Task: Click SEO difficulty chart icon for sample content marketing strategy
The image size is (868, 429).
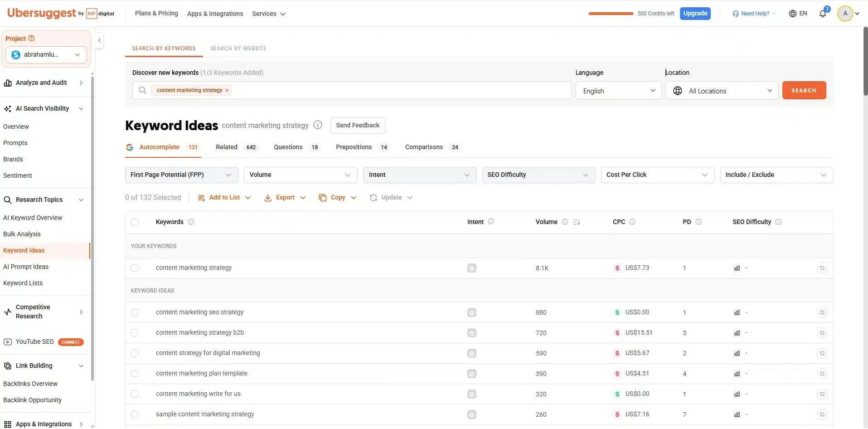Action: (x=737, y=414)
